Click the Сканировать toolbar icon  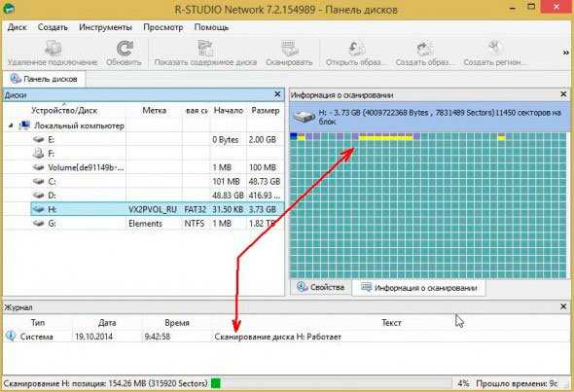tap(290, 49)
